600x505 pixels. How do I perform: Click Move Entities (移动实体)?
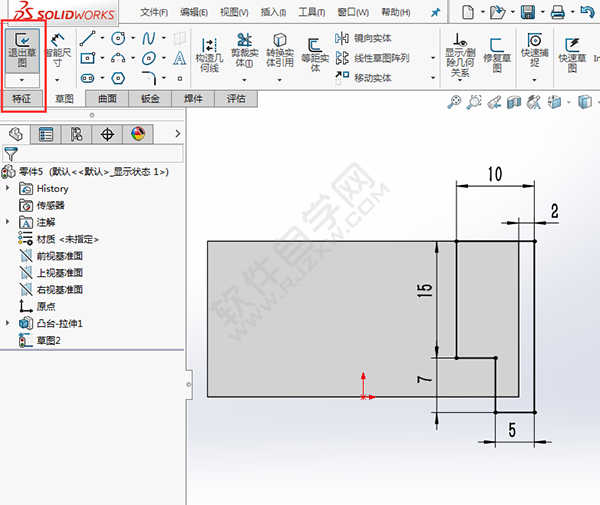coord(363,78)
